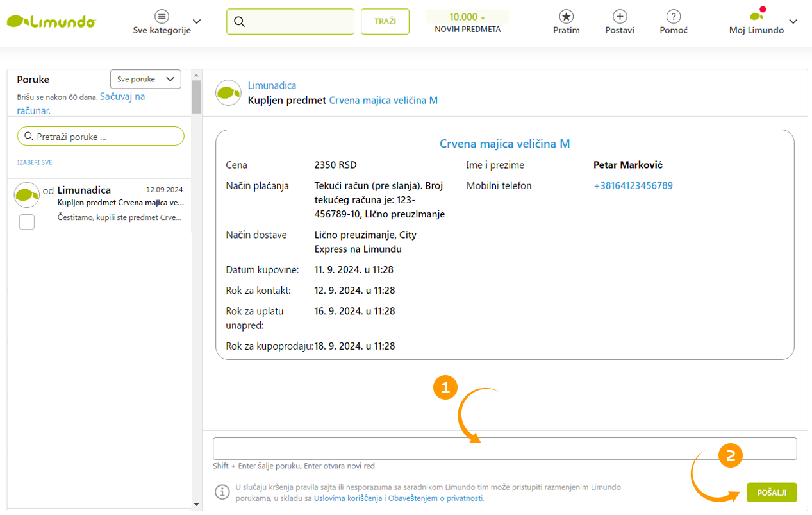This screenshot has width=812, height=515.
Task: Click the 10.000+ novih predmeta banner
Action: (x=467, y=22)
